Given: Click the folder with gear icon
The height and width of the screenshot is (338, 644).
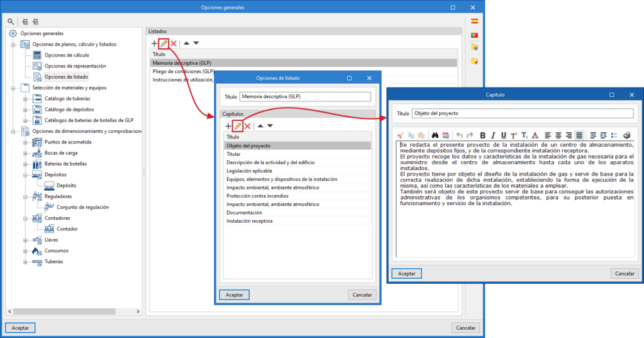Looking at the screenshot, I should [474, 48].
